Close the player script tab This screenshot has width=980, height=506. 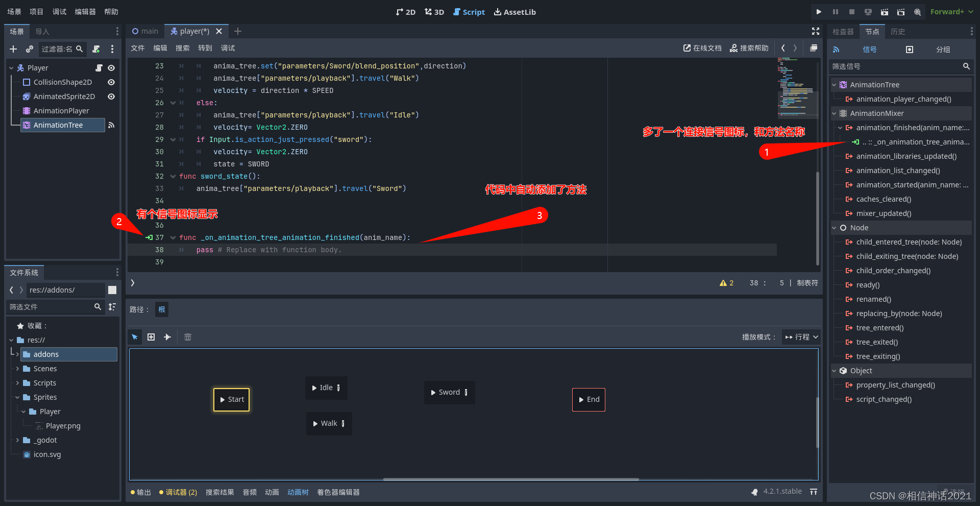pyautogui.click(x=219, y=31)
